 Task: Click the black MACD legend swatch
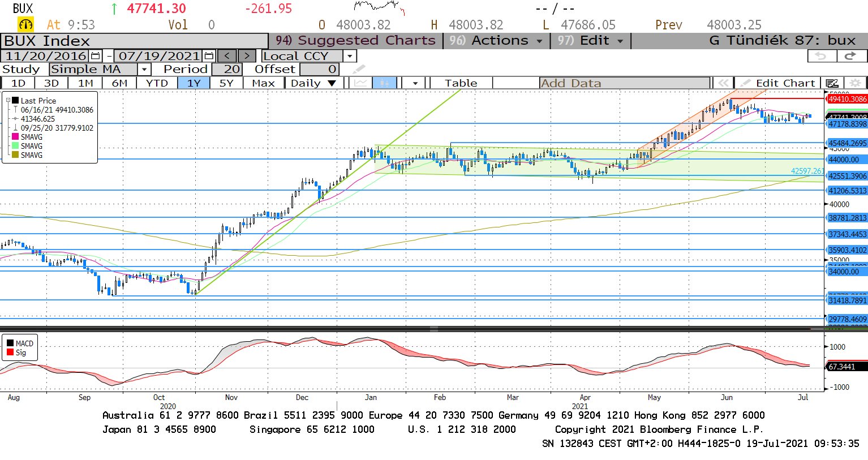(x=10, y=343)
